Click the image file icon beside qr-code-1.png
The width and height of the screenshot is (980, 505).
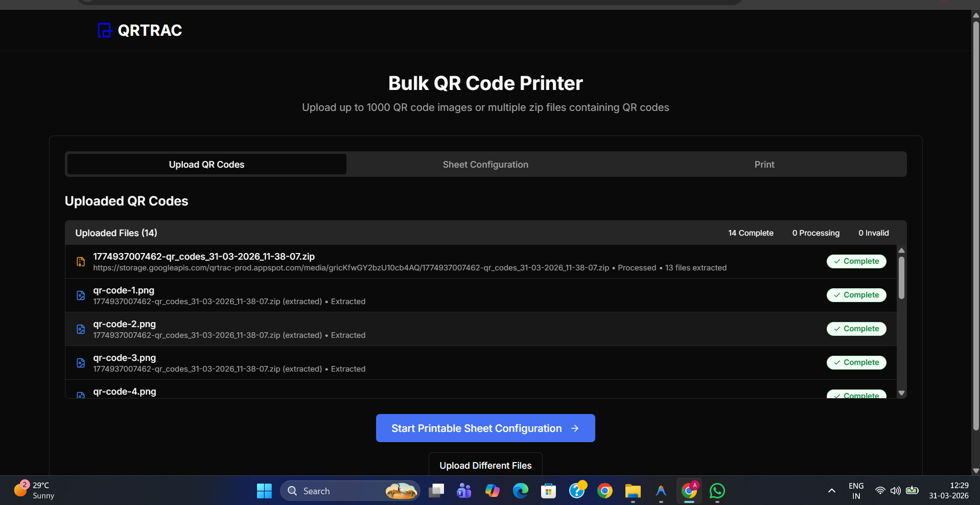click(80, 295)
